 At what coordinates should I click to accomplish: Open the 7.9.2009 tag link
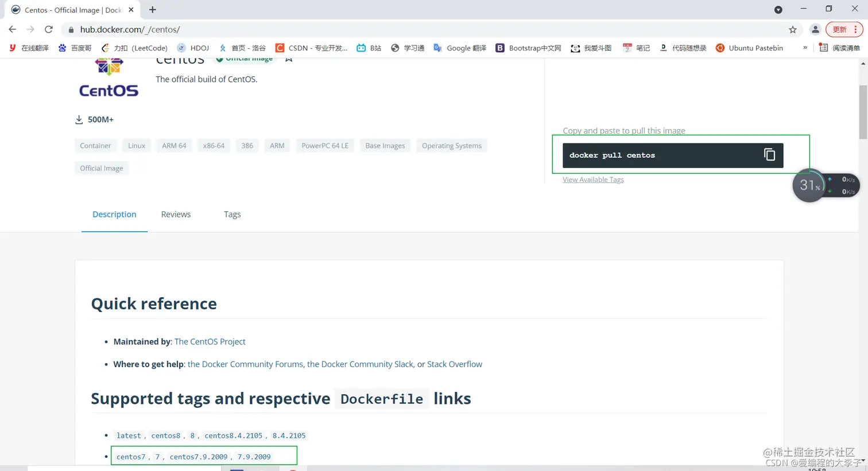[254, 457]
